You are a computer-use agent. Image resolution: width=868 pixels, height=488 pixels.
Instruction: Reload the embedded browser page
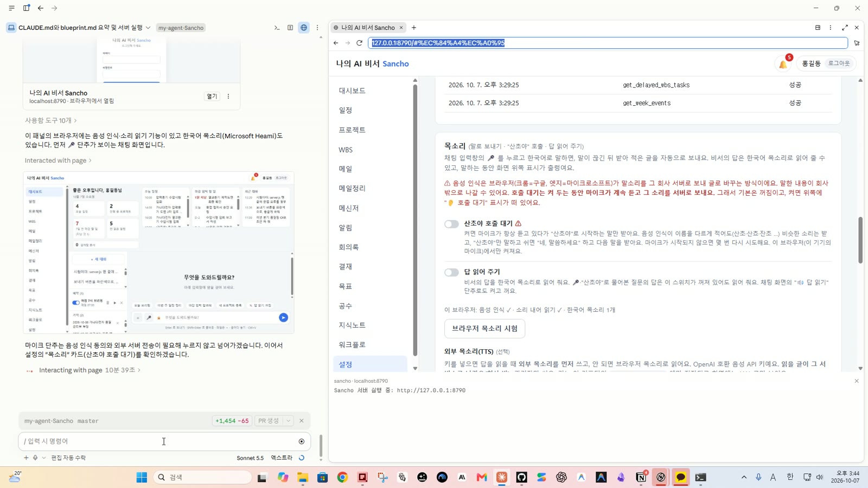(359, 43)
